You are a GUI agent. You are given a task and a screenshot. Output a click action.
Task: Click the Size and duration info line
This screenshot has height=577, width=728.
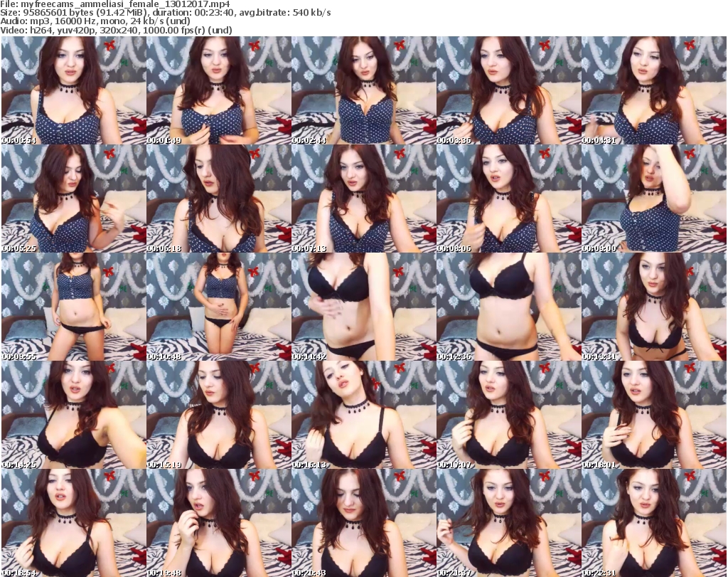pyautogui.click(x=165, y=13)
